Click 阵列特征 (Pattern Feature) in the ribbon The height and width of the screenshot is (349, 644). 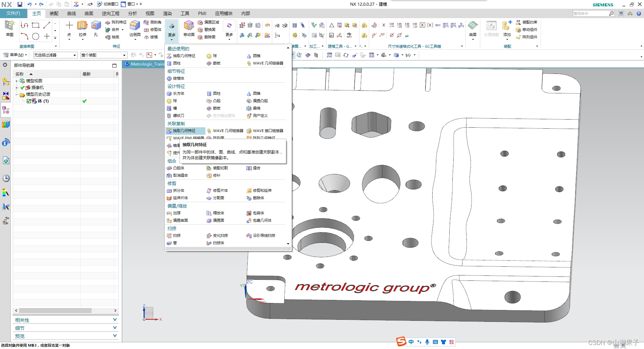pos(116,22)
